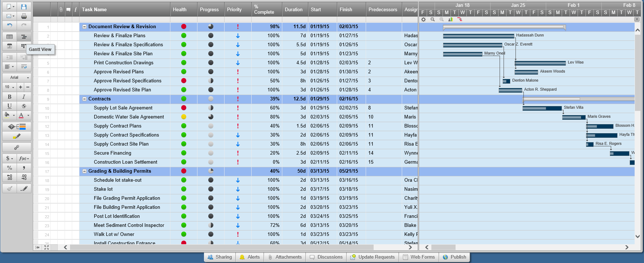Switch to Calendar View icon
Screen dimensions: 644x263
point(9,46)
